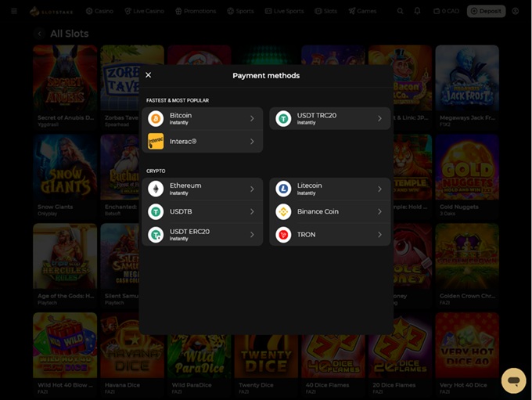
Task: Choose the Interac® label
Action: click(183, 141)
